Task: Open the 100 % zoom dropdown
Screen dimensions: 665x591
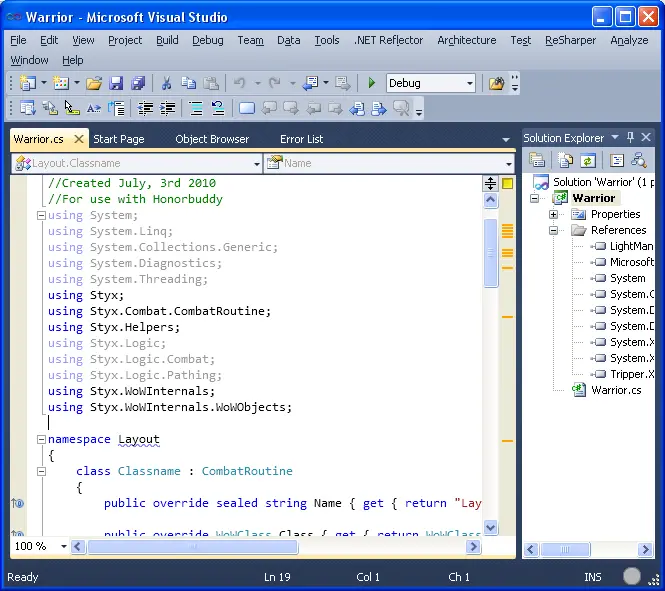Action: 64,546
